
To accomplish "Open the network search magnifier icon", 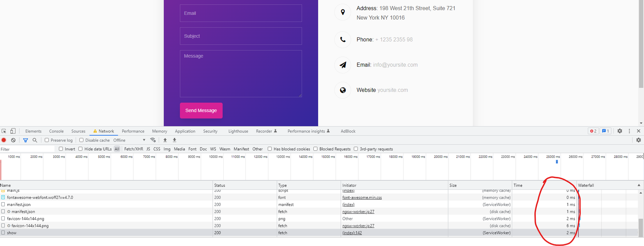I will pyautogui.click(x=35, y=140).
